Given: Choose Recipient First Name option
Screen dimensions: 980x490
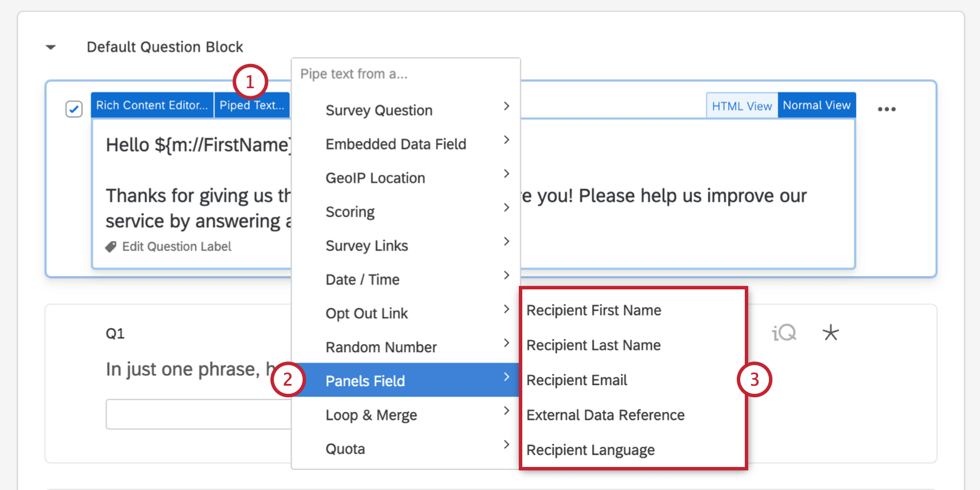Looking at the screenshot, I should tap(594, 310).
